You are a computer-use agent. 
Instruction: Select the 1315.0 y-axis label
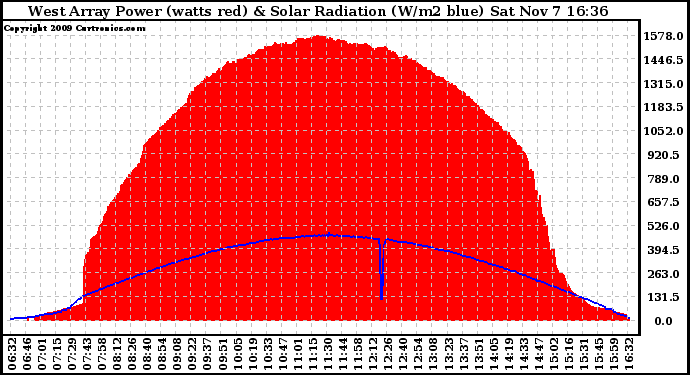pyautogui.click(x=663, y=84)
